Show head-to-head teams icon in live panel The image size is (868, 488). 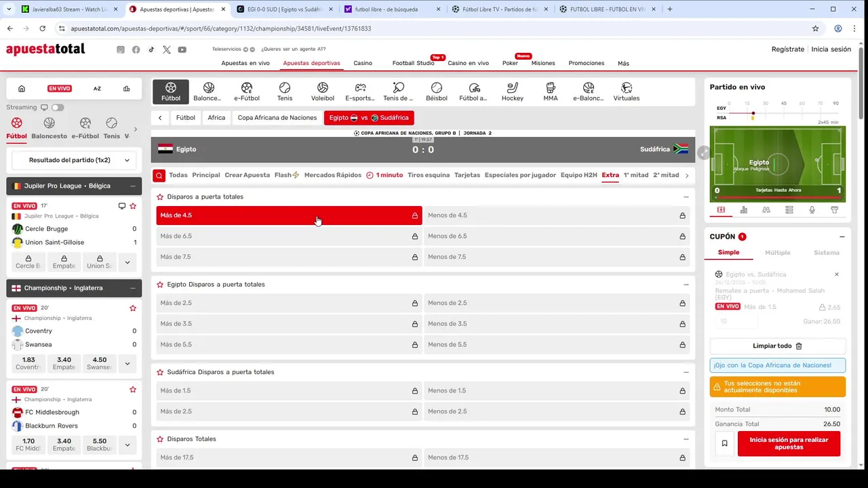[766, 210]
